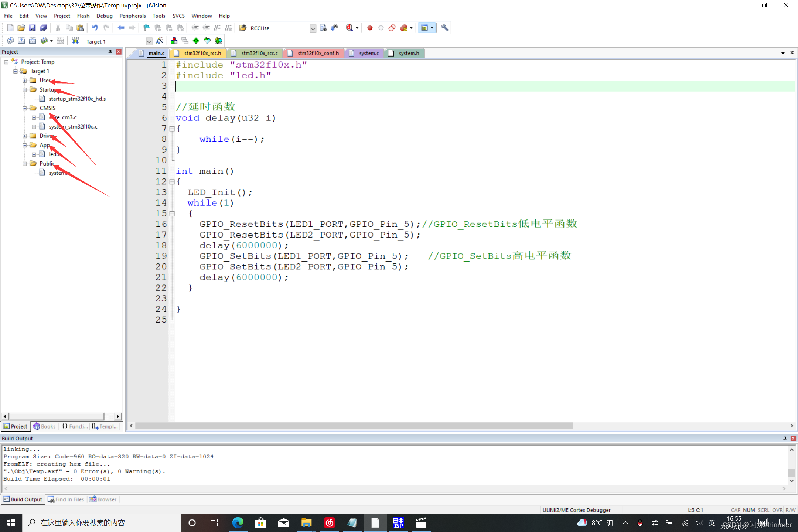Insert a breakpoint with red dot icon
798x532 pixels.
[x=369, y=28]
